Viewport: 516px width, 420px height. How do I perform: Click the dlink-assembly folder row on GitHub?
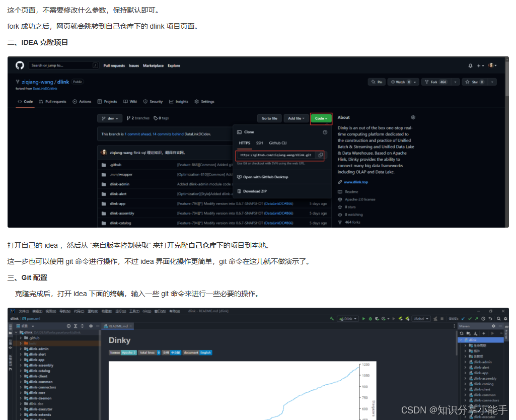click(x=214, y=214)
